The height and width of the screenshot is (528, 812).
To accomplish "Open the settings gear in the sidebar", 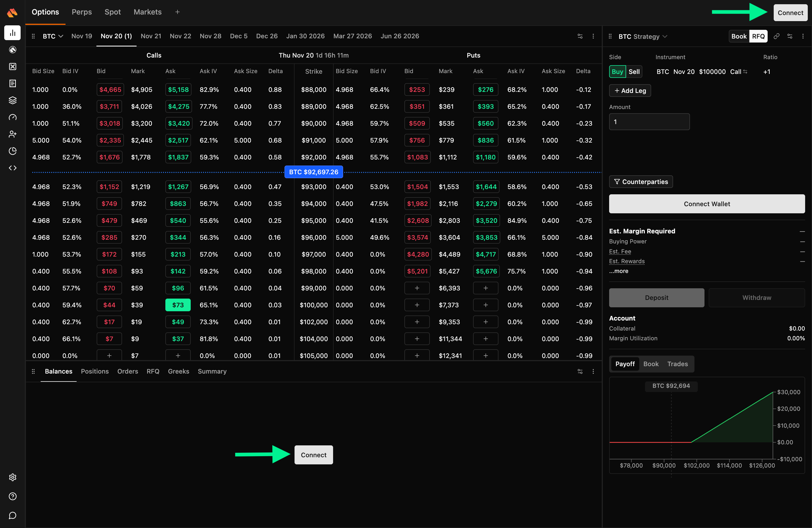I will point(13,477).
